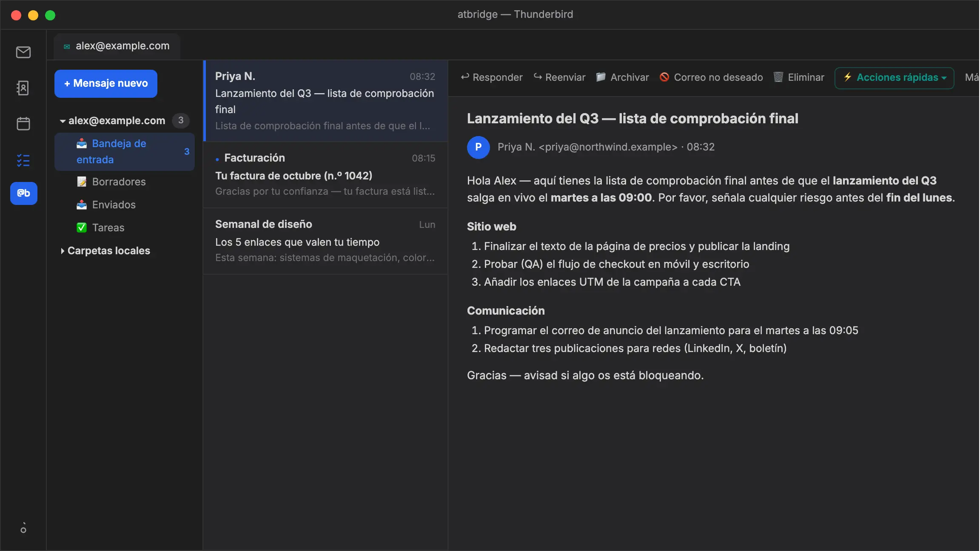Click the Responder reply arrow icon

pos(465,77)
